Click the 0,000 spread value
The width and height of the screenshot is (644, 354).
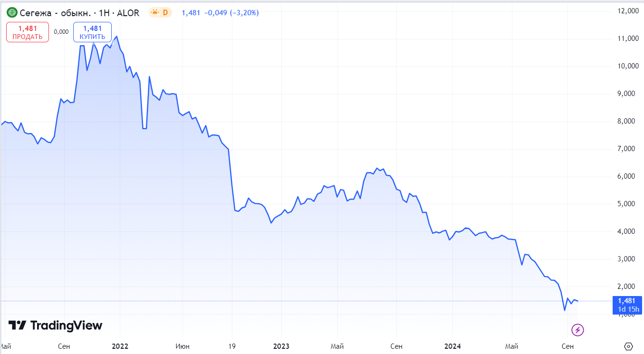pos(61,32)
